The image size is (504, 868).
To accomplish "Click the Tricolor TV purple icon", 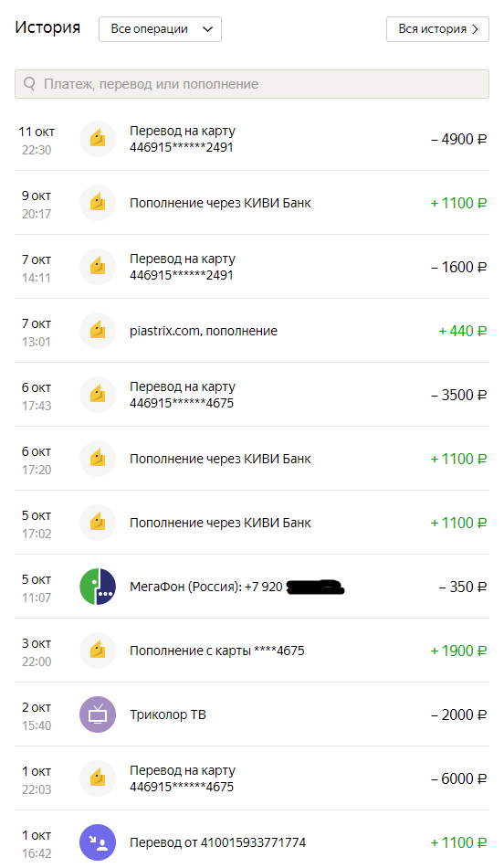I will pyautogui.click(x=98, y=715).
